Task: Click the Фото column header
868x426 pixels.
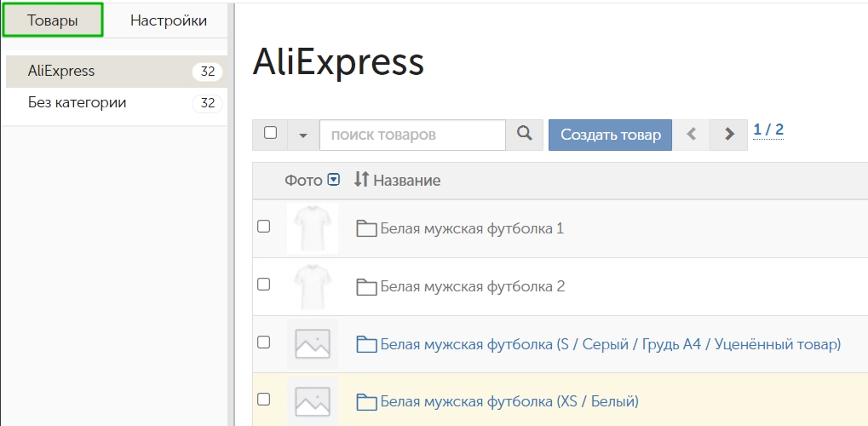Action: click(x=303, y=181)
